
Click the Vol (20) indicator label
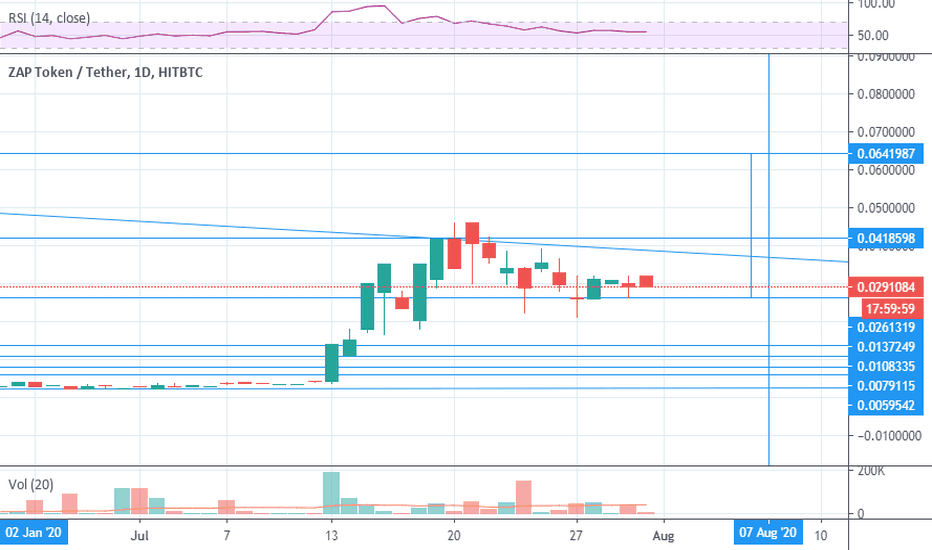pyautogui.click(x=31, y=485)
